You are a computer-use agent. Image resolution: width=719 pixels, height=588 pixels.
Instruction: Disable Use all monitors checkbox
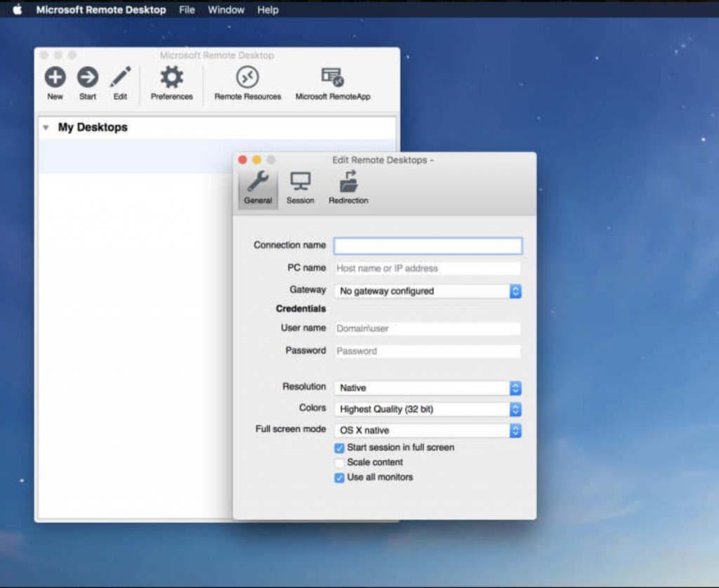pyautogui.click(x=340, y=478)
